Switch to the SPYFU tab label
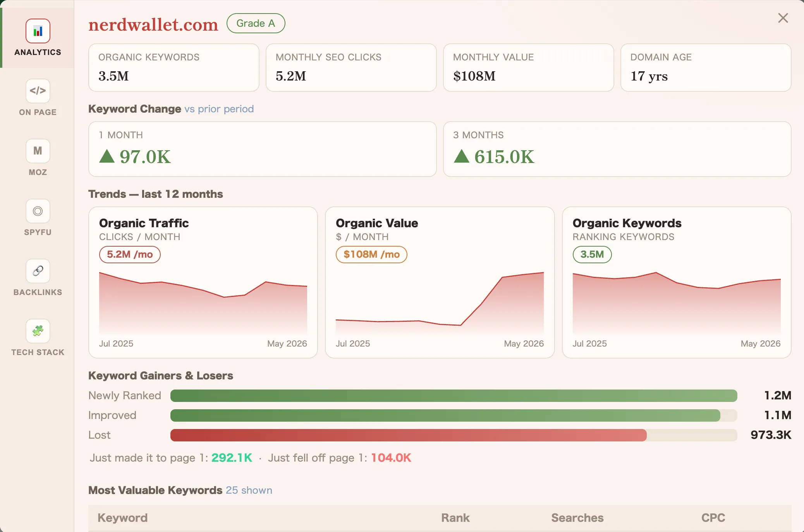This screenshot has height=532, width=804. click(x=38, y=232)
